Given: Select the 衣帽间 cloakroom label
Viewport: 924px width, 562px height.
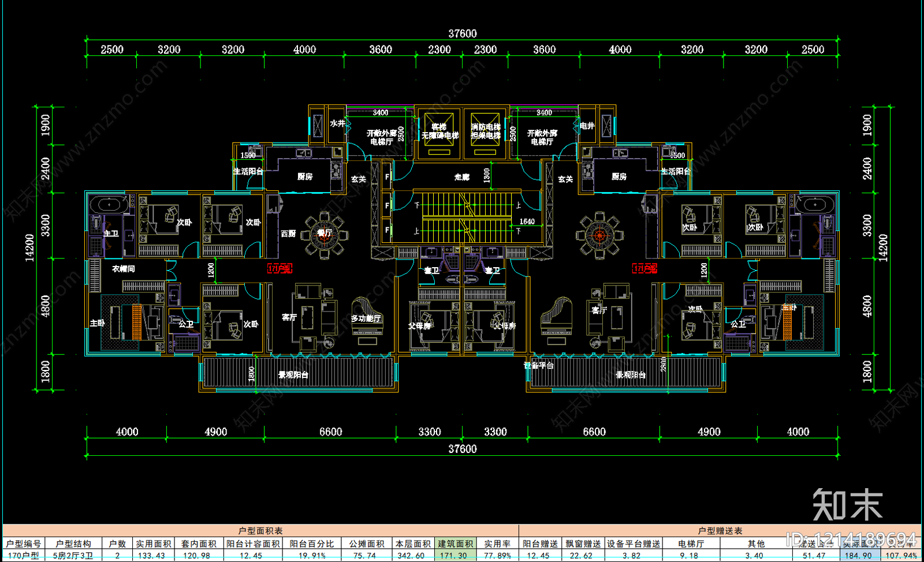Looking at the screenshot, I should 124,269.
